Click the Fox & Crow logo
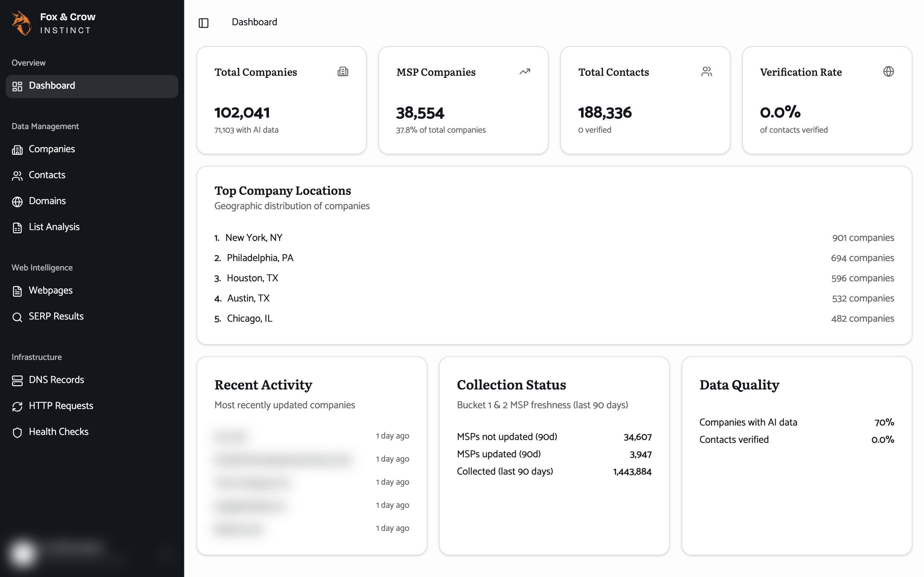 pos(22,23)
